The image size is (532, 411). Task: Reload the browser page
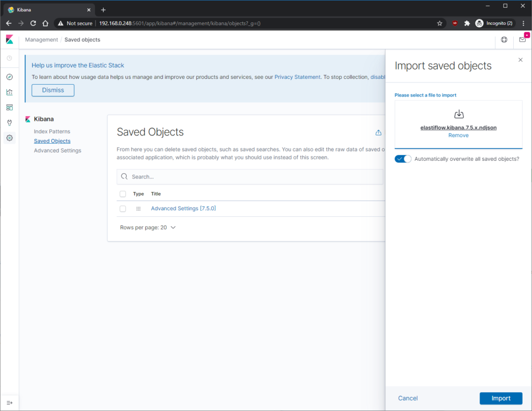click(33, 23)
